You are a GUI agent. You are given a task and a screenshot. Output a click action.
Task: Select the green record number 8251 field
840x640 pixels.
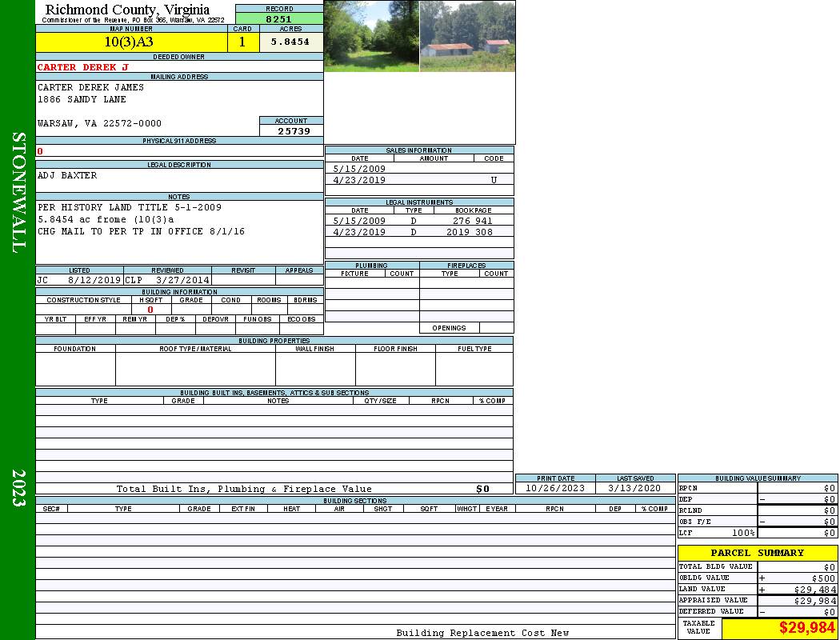point(279,18)
